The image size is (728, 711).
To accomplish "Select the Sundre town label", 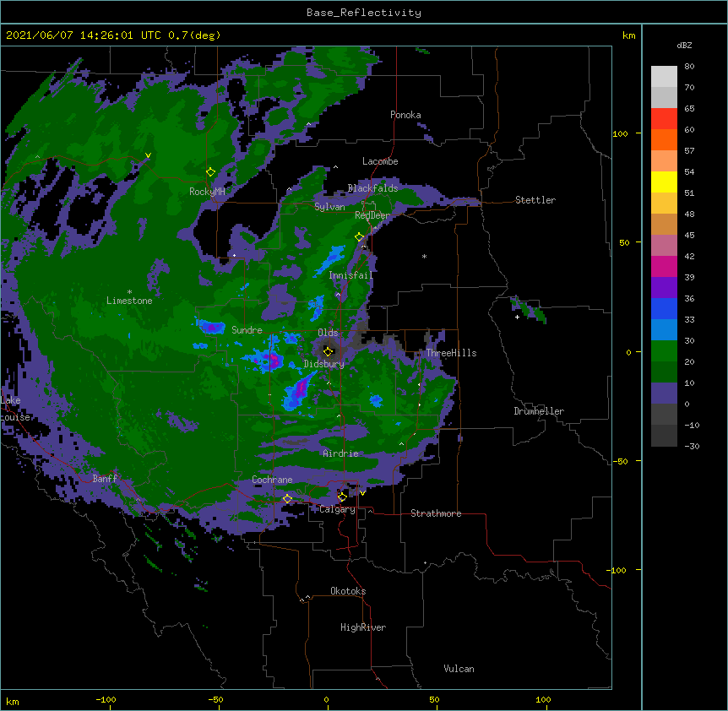I will (247, 330).
